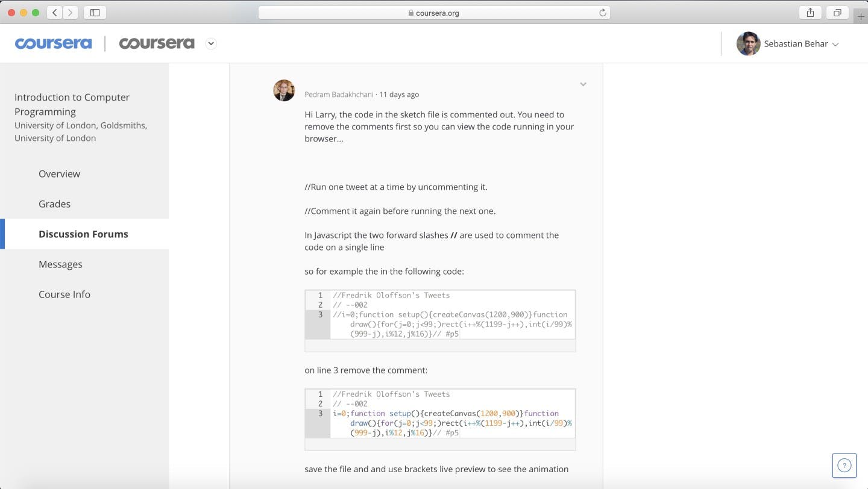Open Pedram Badakhchani's profile picture
This screenshot has width=868, height=489.
point(284,90)
